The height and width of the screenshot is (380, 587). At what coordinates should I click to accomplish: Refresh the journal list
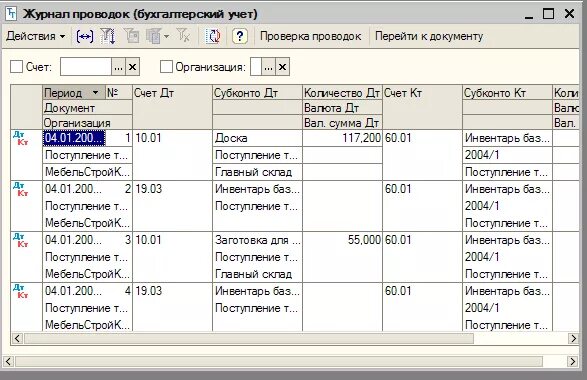point(213,36)
